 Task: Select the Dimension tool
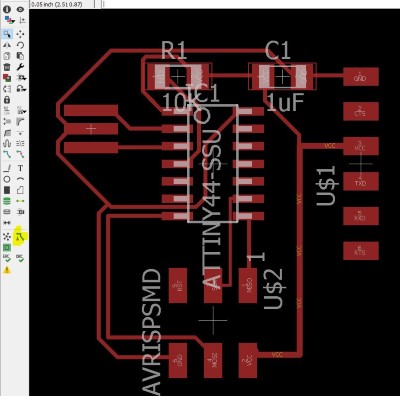coord(7,223)
